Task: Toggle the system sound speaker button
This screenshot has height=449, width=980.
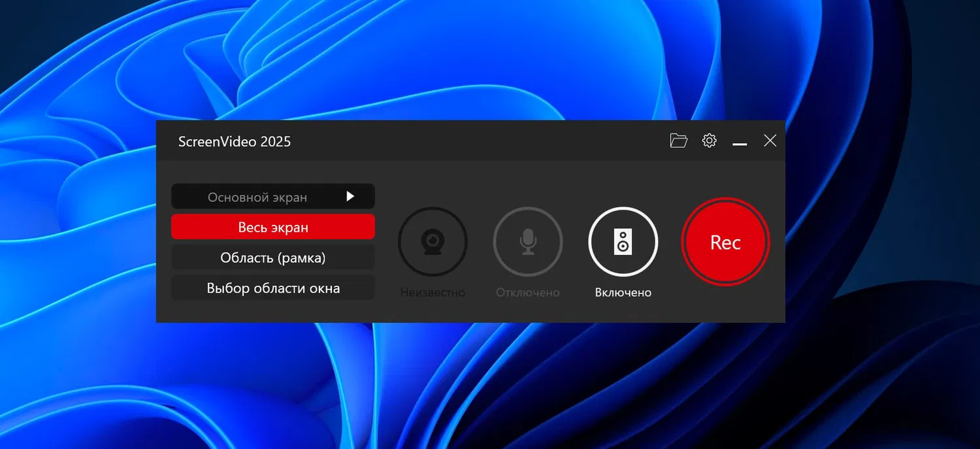Action: pos(623,242)
